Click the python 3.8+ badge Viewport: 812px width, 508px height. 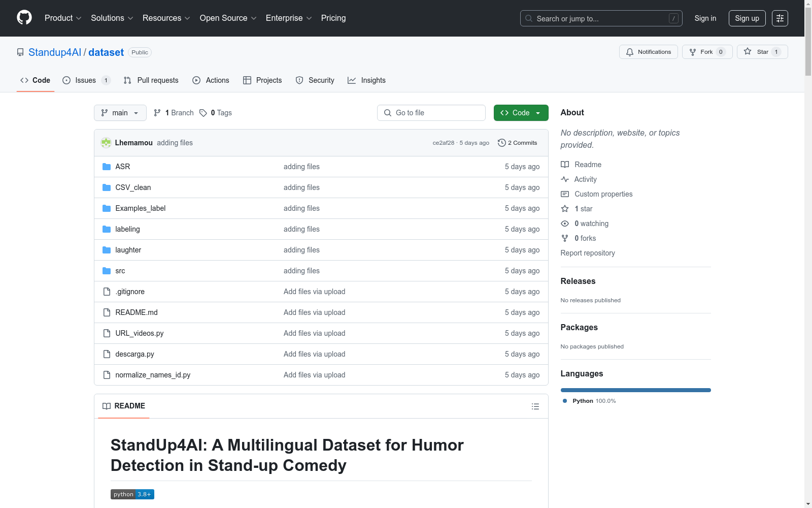point(132,494)
